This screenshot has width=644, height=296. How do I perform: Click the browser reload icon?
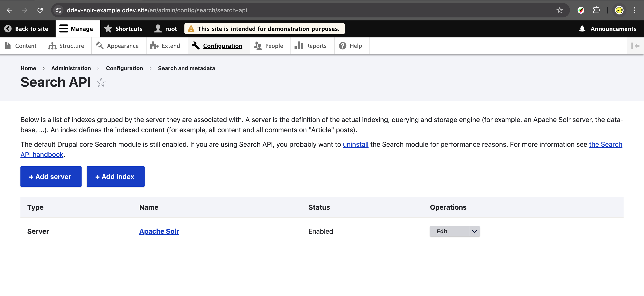[40, 10]
